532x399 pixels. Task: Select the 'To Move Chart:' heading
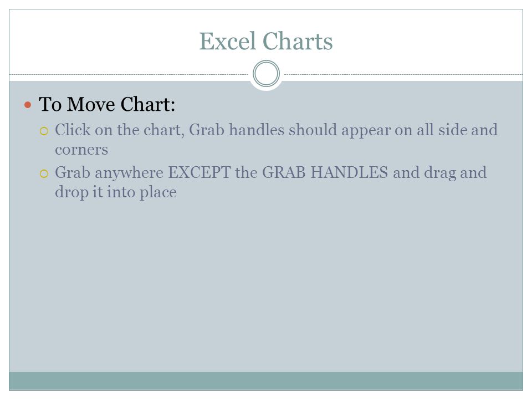[107, 104]
